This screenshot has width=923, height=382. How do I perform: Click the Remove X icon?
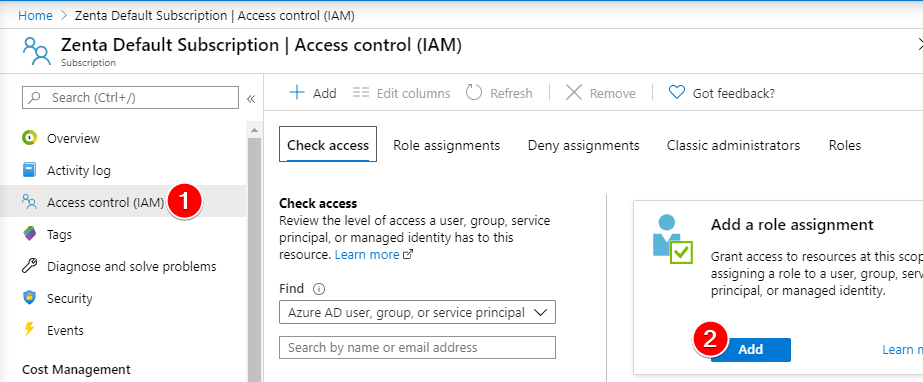(574, 92)
